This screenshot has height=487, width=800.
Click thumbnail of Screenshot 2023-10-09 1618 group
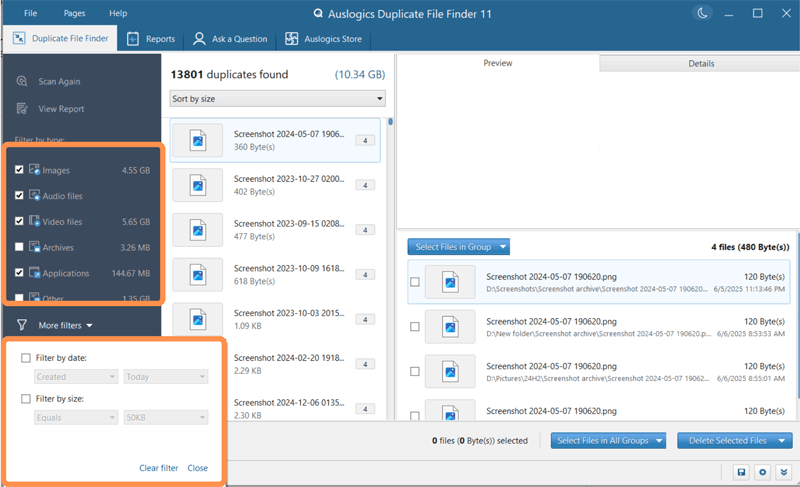coord(198,275)
